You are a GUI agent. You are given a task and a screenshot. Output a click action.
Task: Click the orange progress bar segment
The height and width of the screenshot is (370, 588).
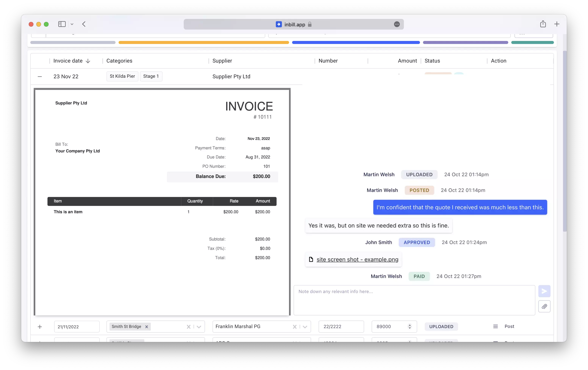click(x=203, y=42)
